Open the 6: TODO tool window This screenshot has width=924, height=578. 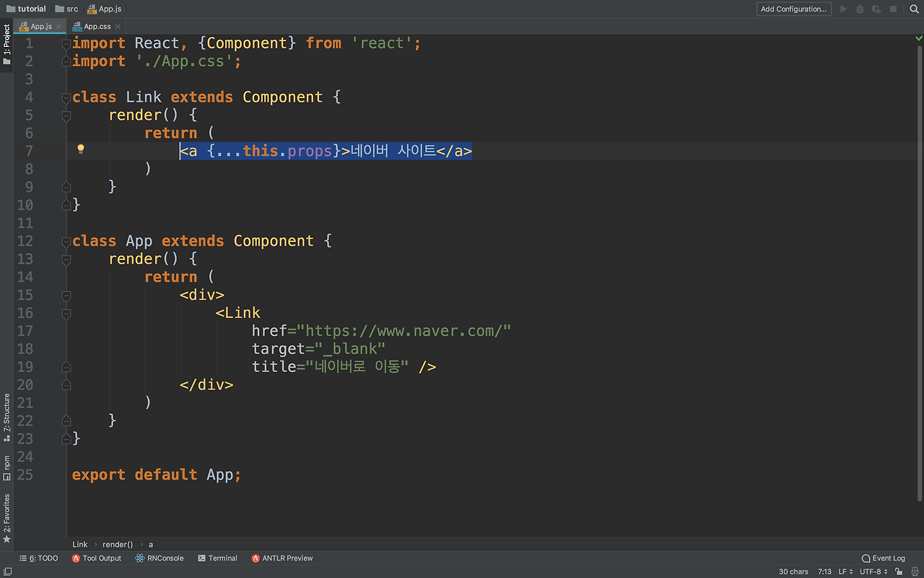point(39,558)
